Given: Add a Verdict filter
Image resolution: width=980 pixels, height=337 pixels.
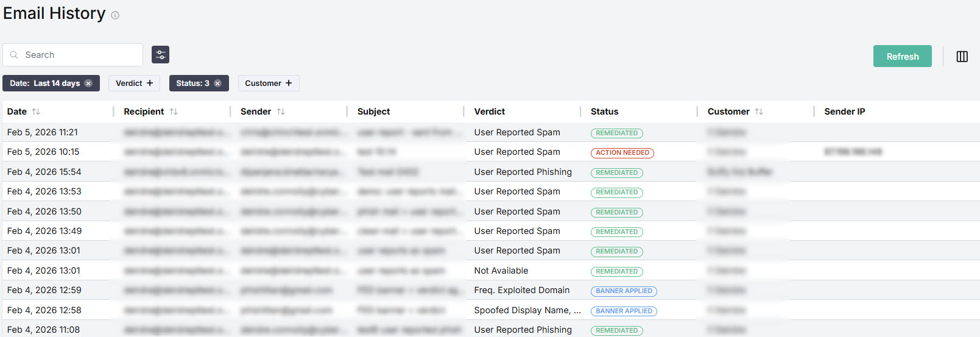Looking at the screenshot, I should (x=135, y=83).
